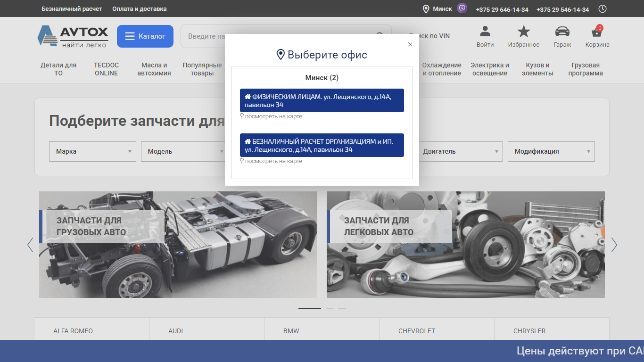Open BMW brand
Screen dimensions: 644x362
click(291, 331)
